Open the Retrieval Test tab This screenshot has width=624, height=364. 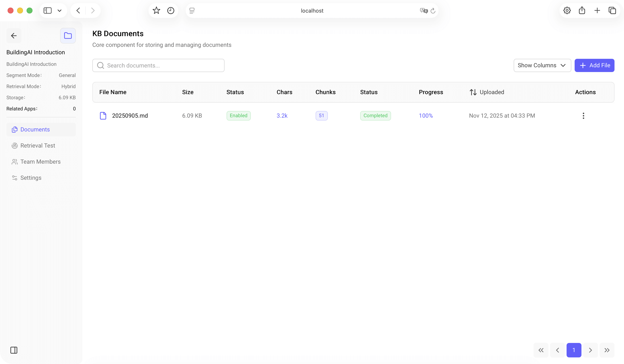tap(38, 145)
